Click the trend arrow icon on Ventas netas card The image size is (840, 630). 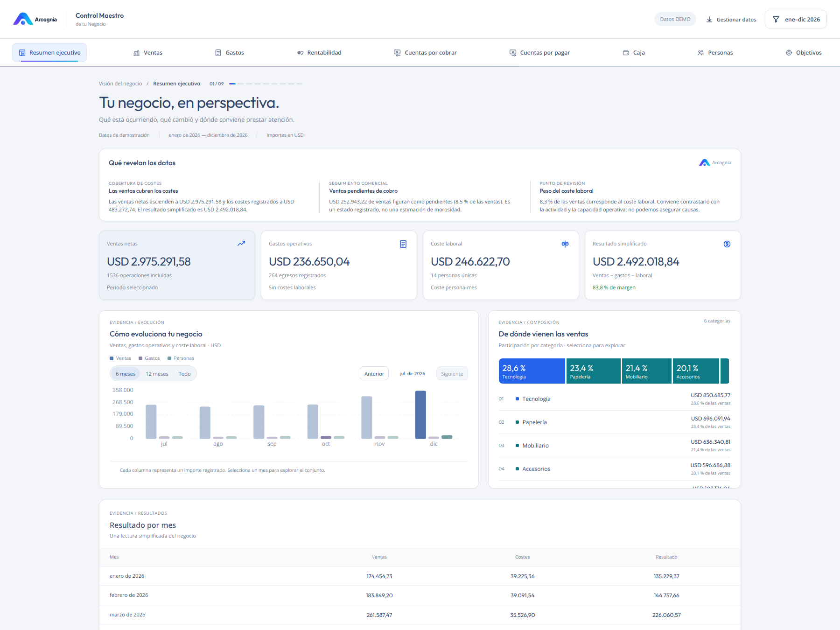click(241, 244)
